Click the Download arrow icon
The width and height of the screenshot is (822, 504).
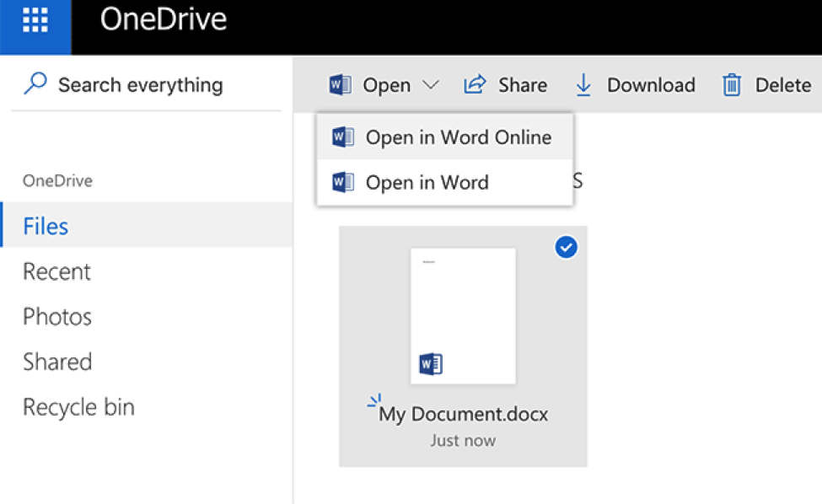pos(583,84)
